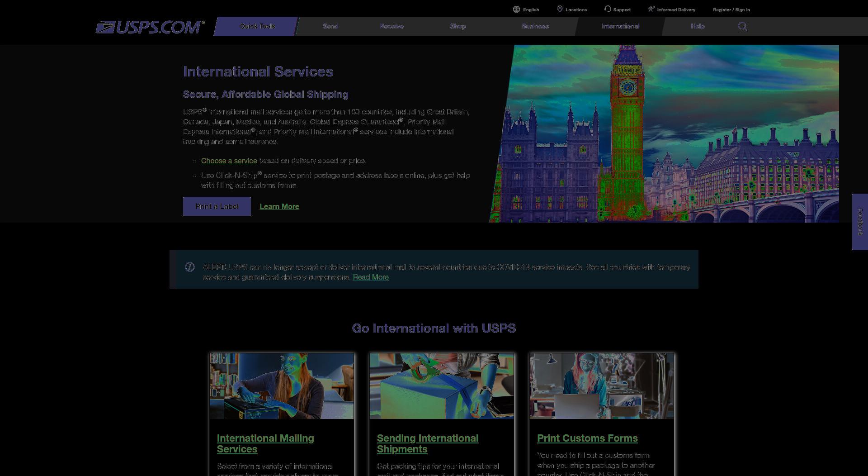Open the Send menu
This screenshot has height=476, width=868.
[330, 26]
